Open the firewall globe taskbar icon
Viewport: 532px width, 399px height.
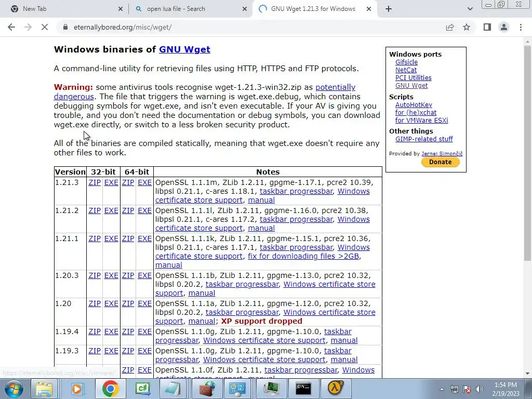207,389
